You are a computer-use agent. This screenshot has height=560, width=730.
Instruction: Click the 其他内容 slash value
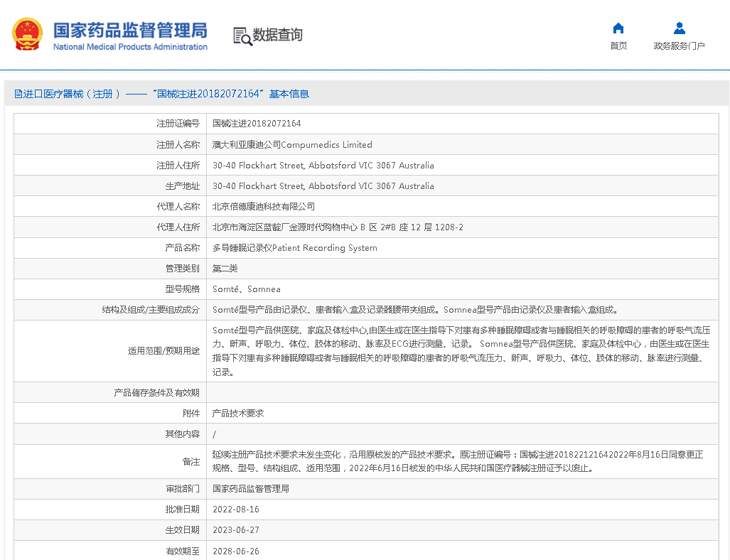[x=214, y=434]
